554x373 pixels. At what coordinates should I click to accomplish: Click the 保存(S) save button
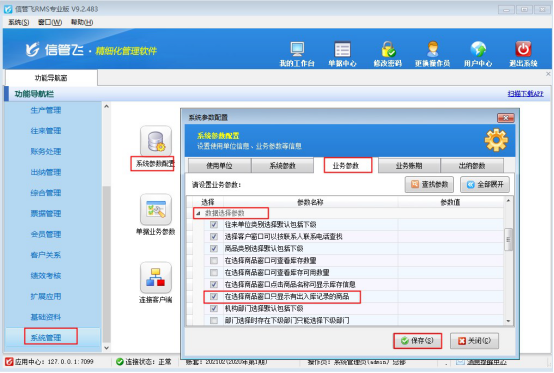417,341
